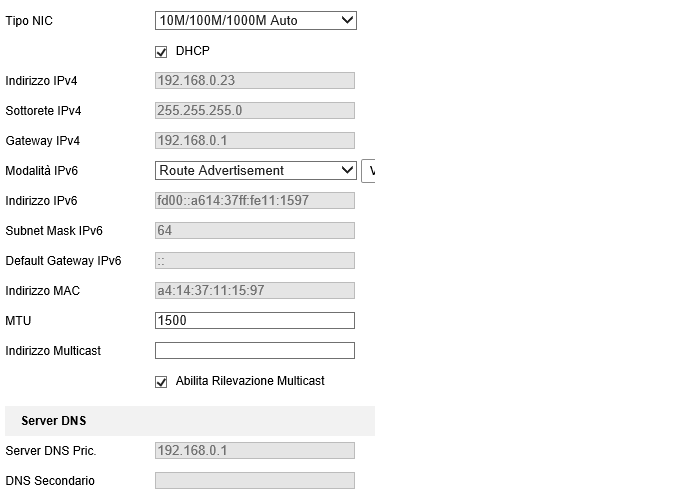This screenshot has width=674, height=502.
Task: Click the empty Indirizzo Multicast field
Action: pos(255,351)
